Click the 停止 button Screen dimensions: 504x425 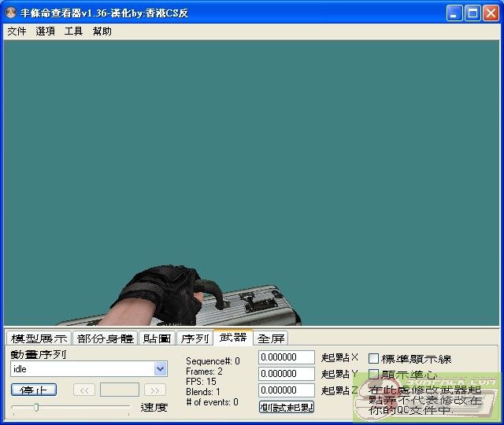coord(34,390)
